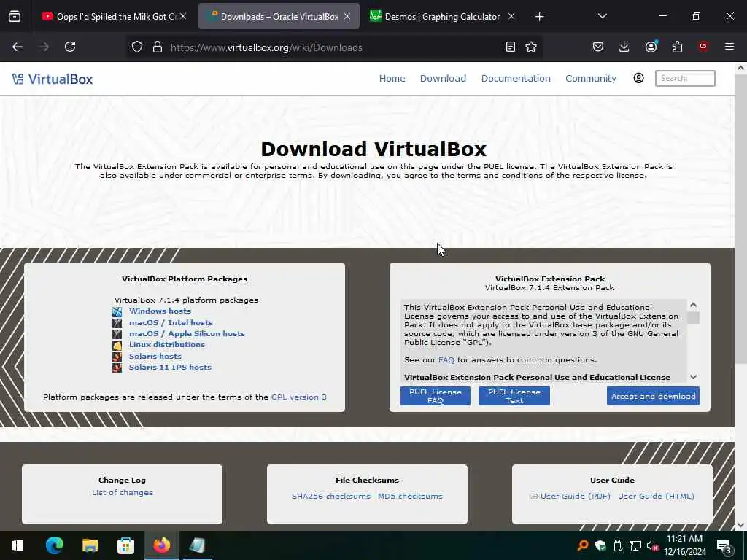Click license text box scroll down arrow
This screenshot has width=747, height=560.
(x=693, y=377)
